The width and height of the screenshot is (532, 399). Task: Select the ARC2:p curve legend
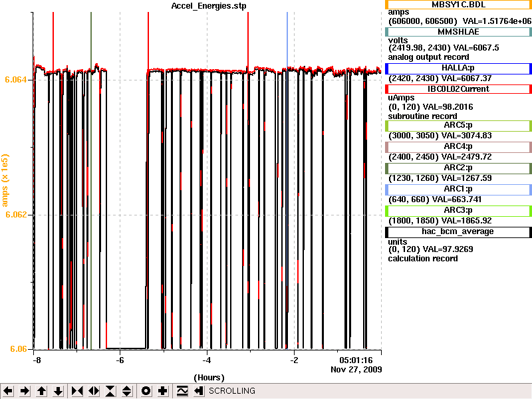pyautogui.click(x=458, y=168)
